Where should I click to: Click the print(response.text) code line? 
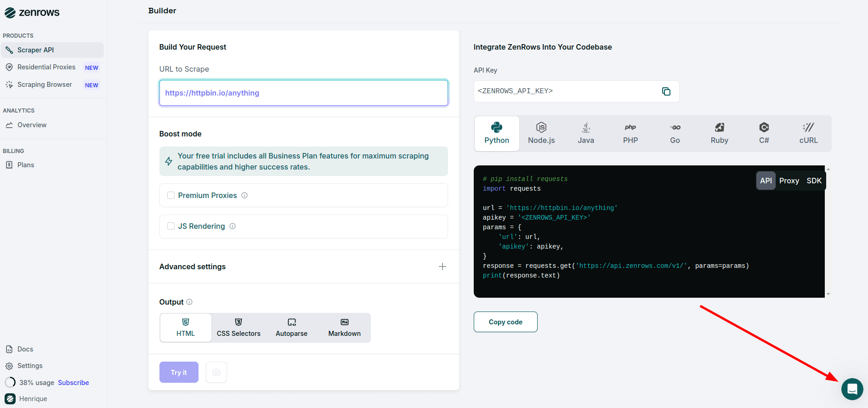point(521,275)
